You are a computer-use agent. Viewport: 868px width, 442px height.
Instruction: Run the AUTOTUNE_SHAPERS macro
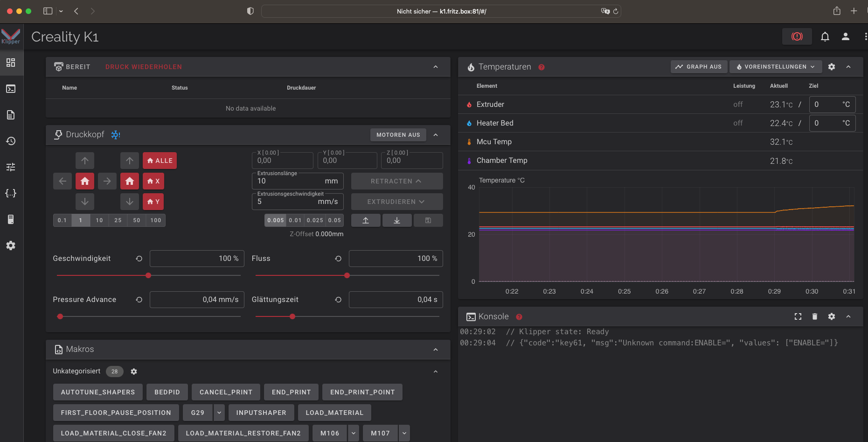[98, 392]
